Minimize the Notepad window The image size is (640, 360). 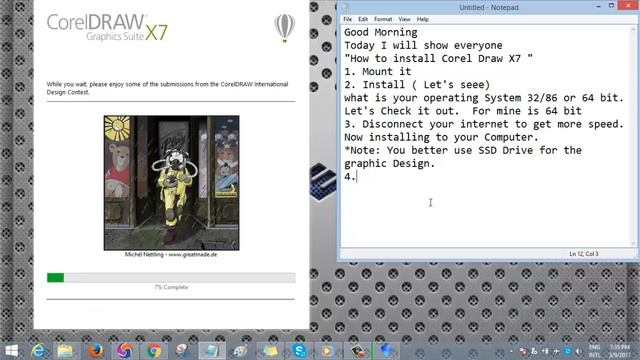[598, 6]
